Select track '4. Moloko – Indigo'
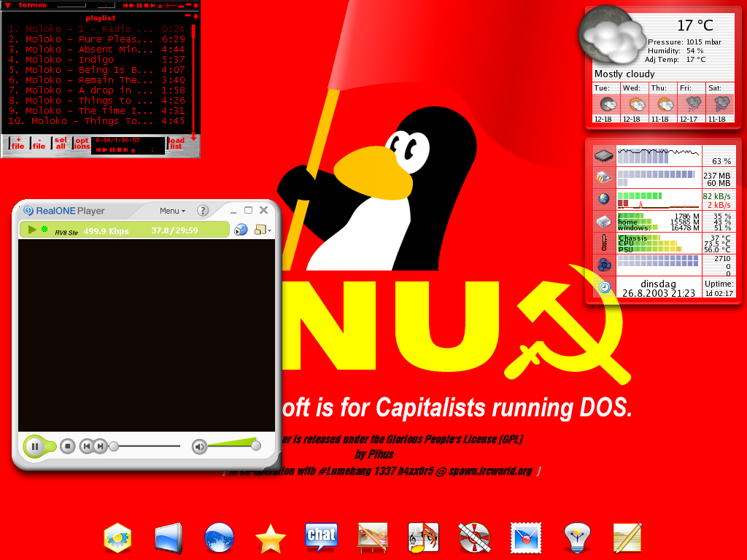The width and height of the screenshot is (747, 560). (96, 60)
